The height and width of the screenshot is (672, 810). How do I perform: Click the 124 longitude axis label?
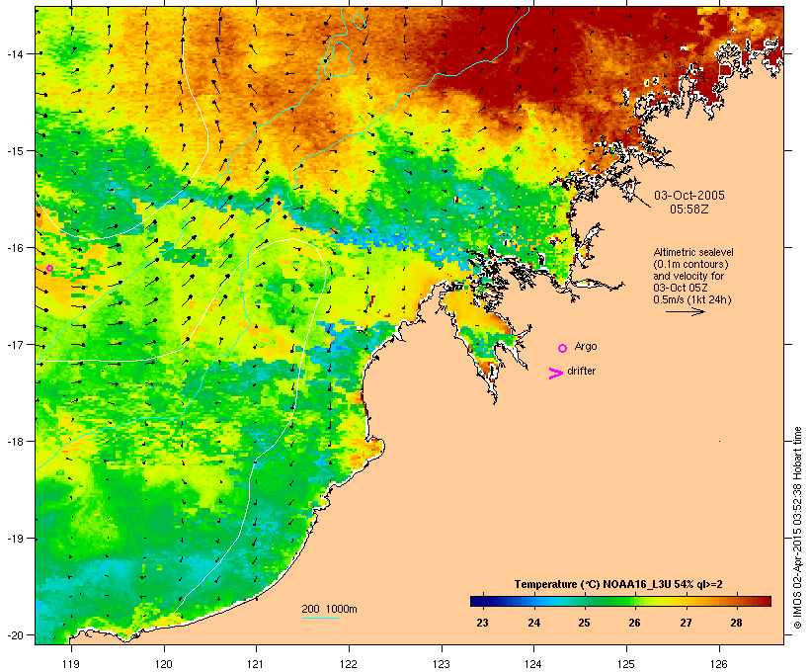(x=533, y=664)
